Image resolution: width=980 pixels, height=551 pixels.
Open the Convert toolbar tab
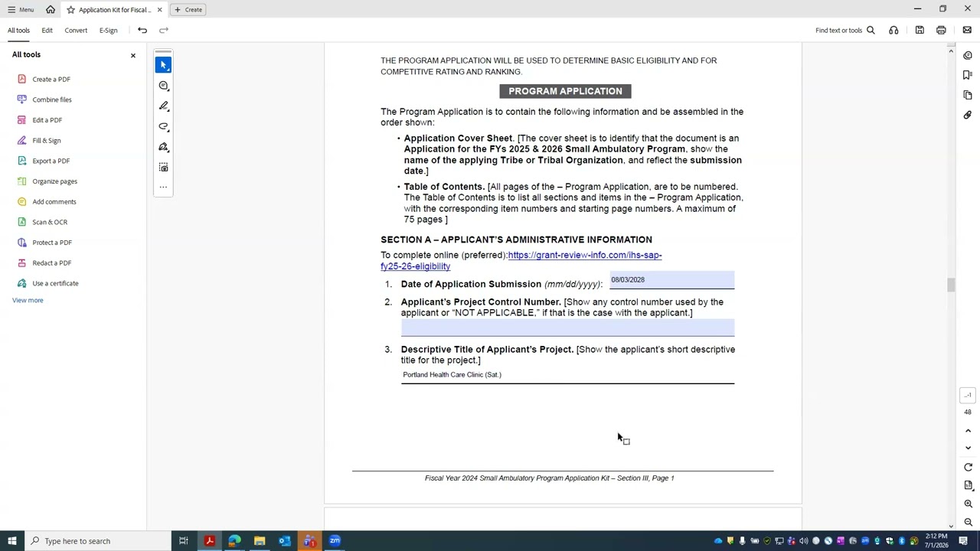[76, 31]
